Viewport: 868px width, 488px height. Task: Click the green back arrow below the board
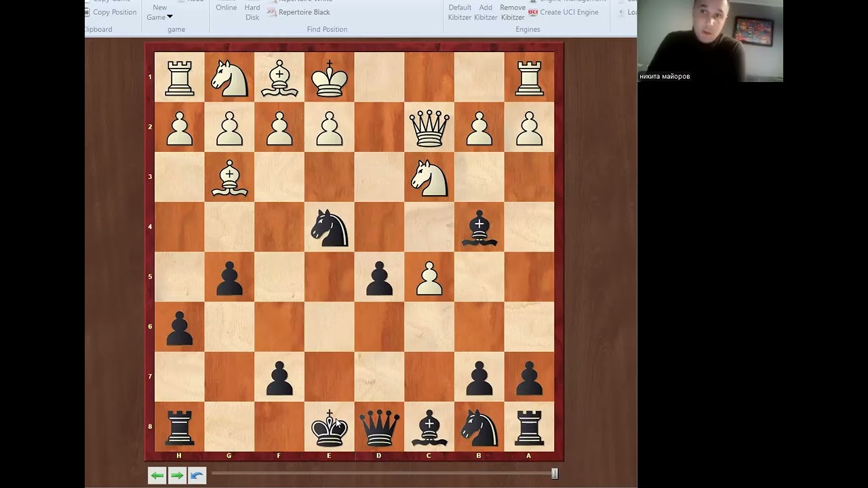157,476
